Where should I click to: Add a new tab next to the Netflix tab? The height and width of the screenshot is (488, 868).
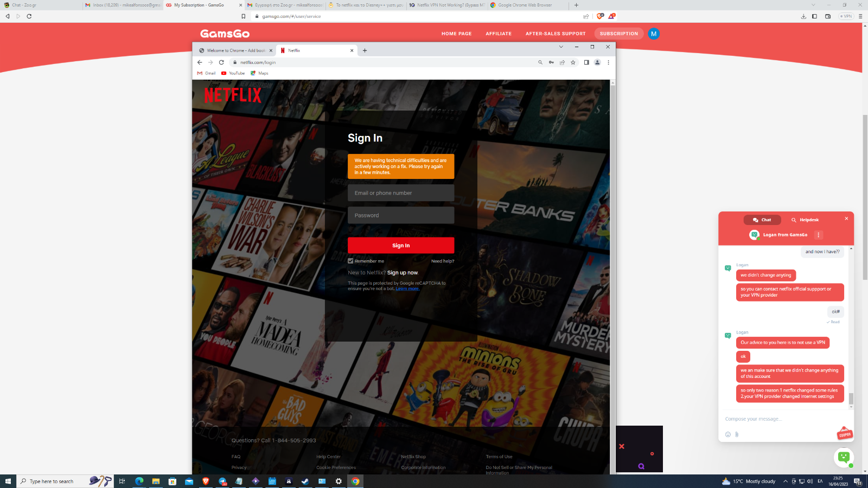(x=365, y=50)
